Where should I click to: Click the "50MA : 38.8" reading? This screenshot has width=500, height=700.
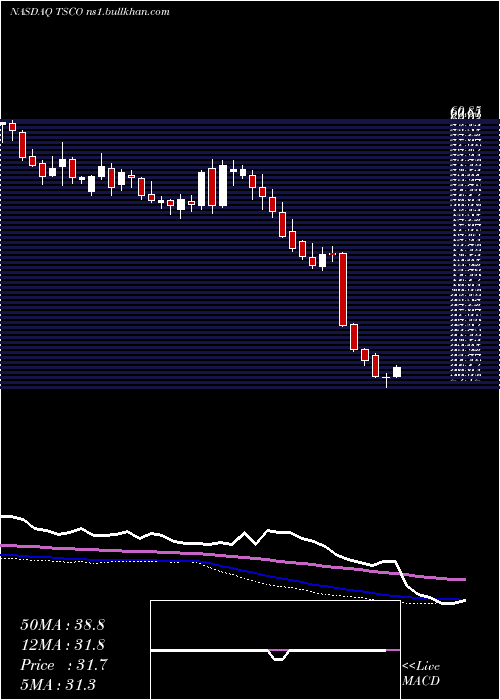click(x=62, y=625)
